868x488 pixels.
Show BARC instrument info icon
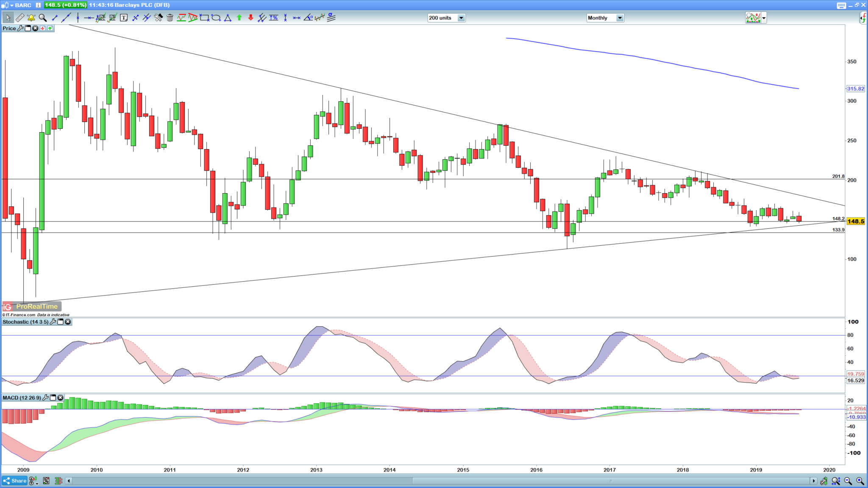click(x=38, y=5)
